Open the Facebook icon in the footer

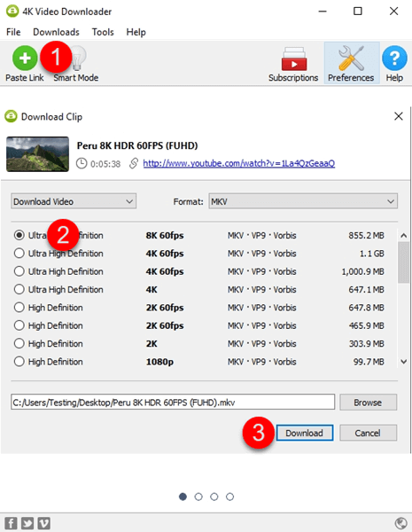point(12,523)
